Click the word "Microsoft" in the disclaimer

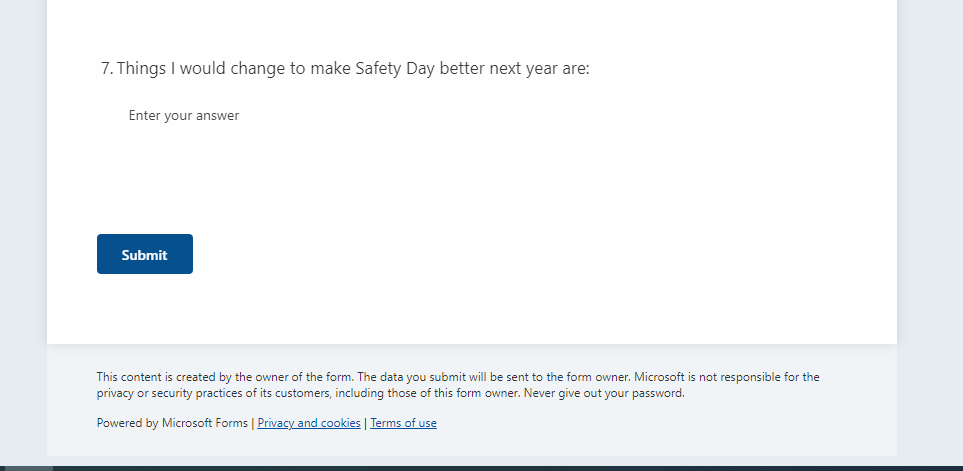coord(659,377)
